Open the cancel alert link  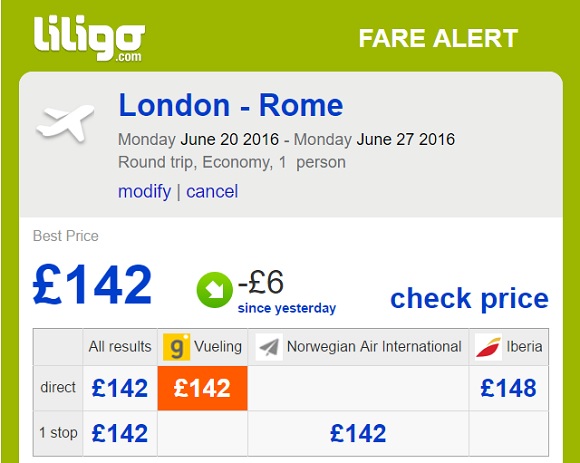[212, 192]
